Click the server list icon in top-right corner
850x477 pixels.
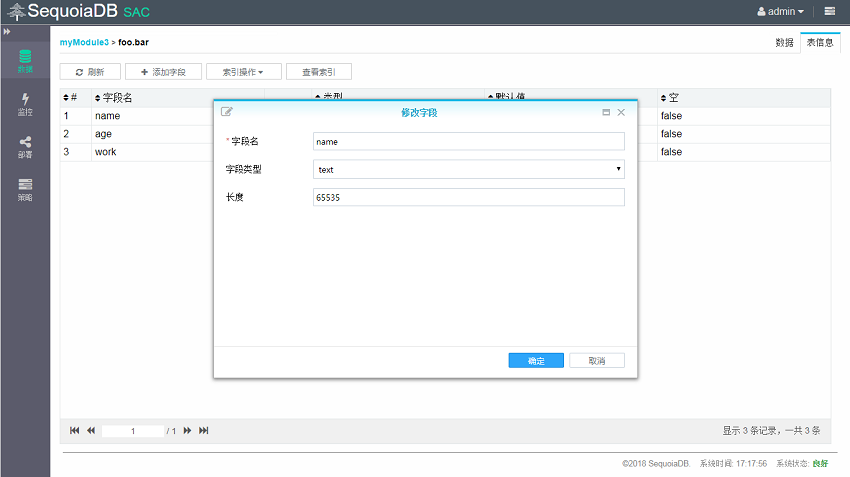click(x=830, y=12)
